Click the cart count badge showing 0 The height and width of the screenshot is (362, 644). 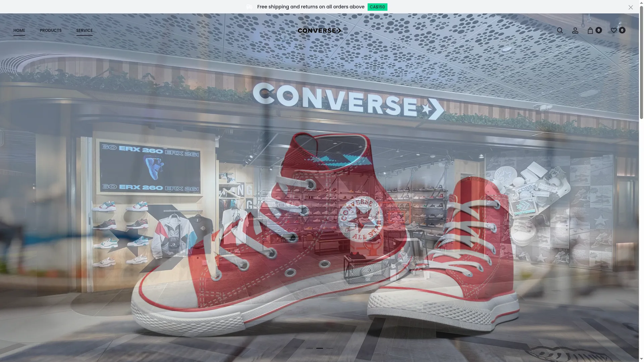coord(598,30)
